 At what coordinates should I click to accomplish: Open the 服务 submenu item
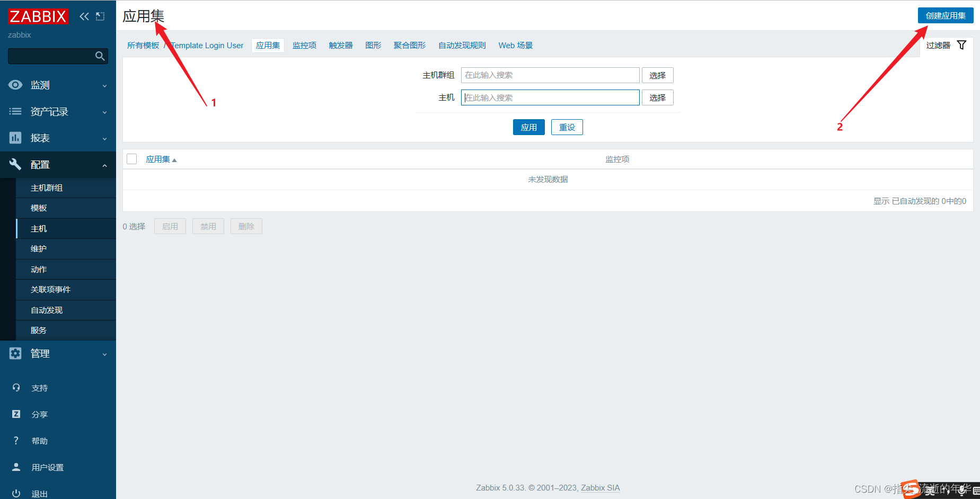66,331
